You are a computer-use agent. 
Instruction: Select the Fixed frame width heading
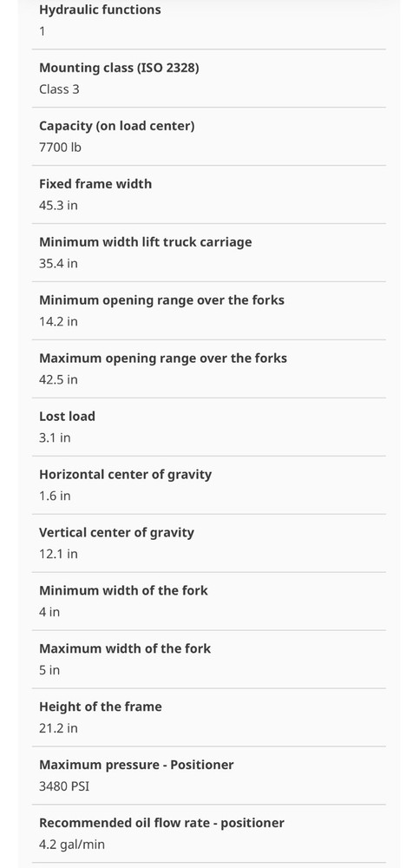pos(95,184)
